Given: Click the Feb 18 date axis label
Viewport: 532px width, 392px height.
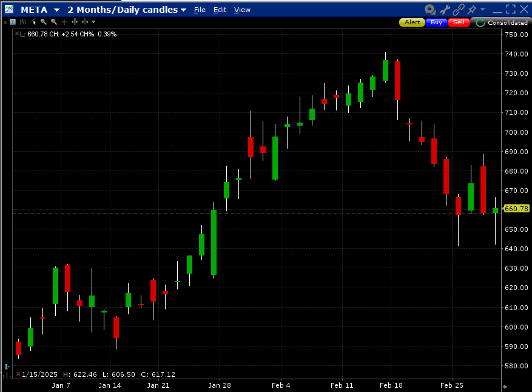Looking at the screenshot, I should point(391,385).
